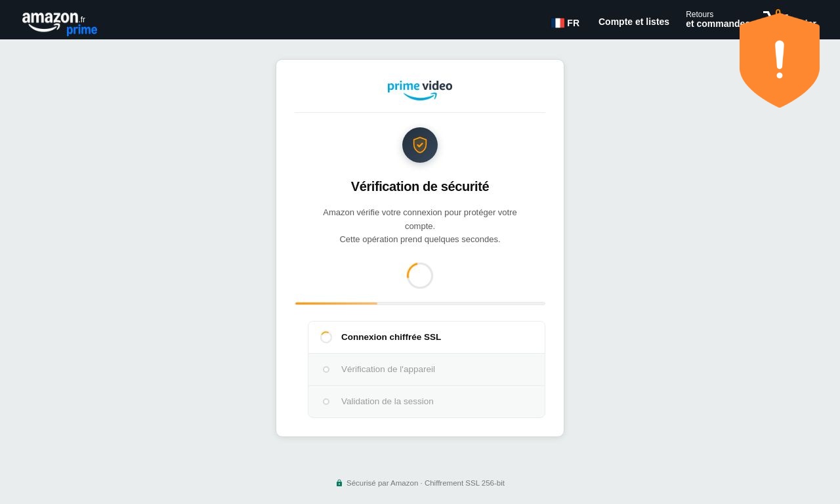Screen dimensions: 840x504
Task: Select the Vérification de l'appareil step
Action: [x=427, y=369]
